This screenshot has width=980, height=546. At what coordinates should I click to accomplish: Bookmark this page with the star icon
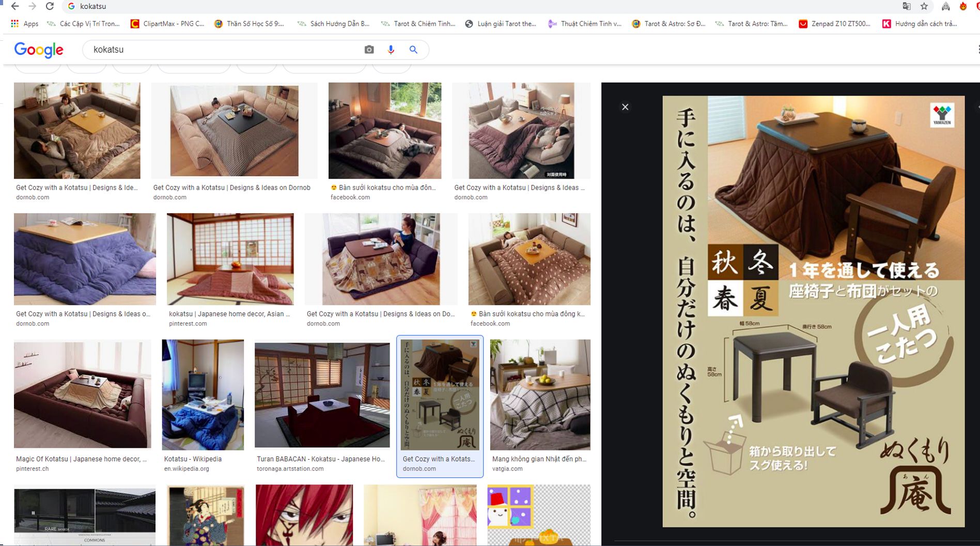[924, 6]
